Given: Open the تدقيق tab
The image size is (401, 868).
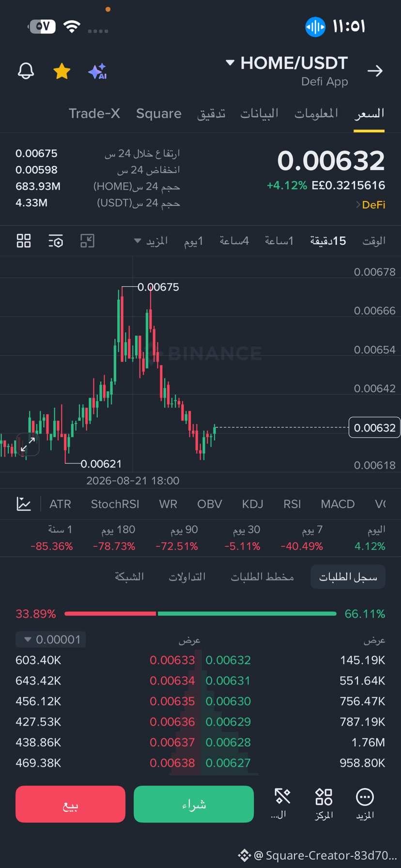Looking at the screenshot, I should pos(211,113).
